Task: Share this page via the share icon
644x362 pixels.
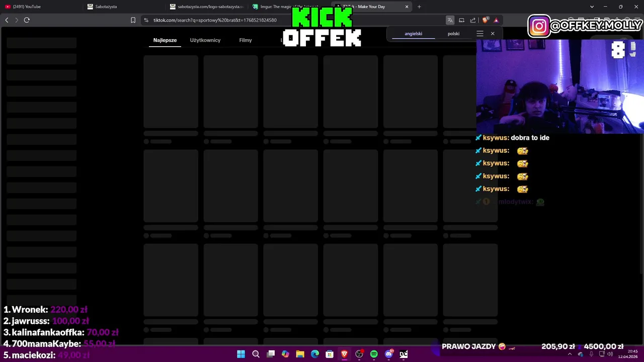Action: 473,20
